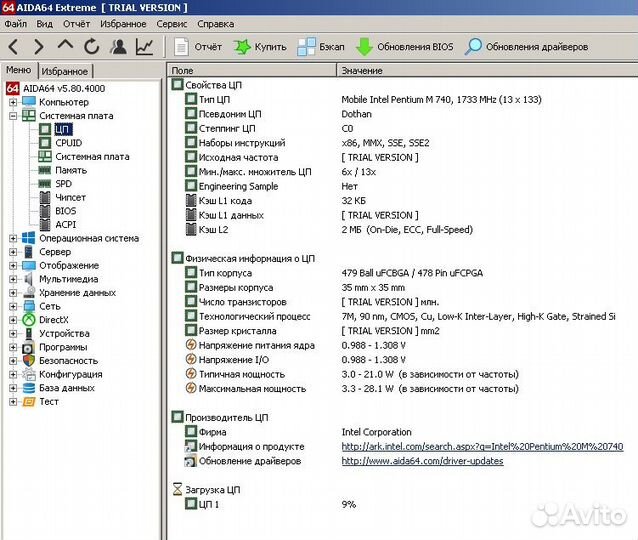Click the База данных database icon

coord(28,388)
